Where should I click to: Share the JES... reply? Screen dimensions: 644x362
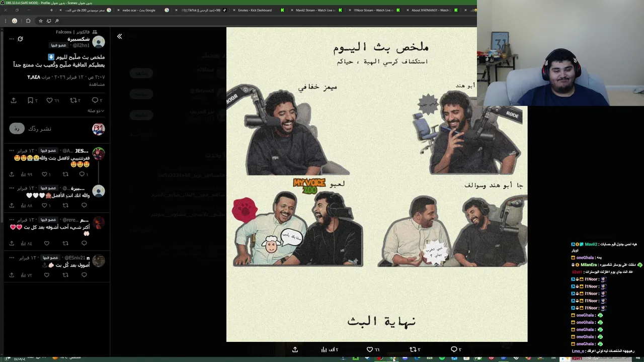coord(12,174)
